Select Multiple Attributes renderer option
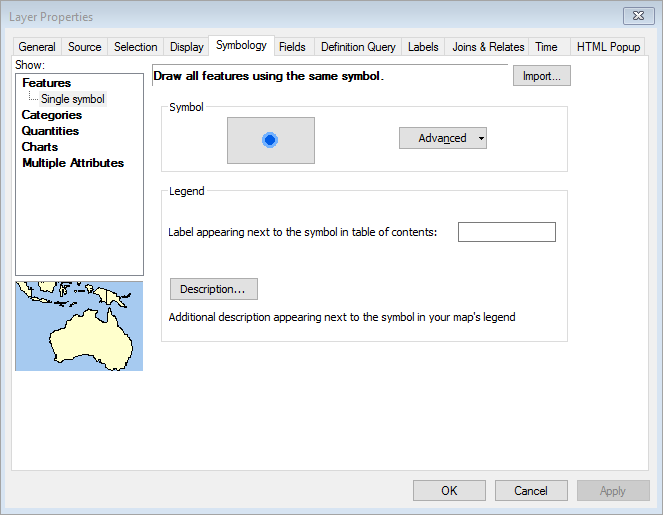663x515 pixels. [73, 163]
